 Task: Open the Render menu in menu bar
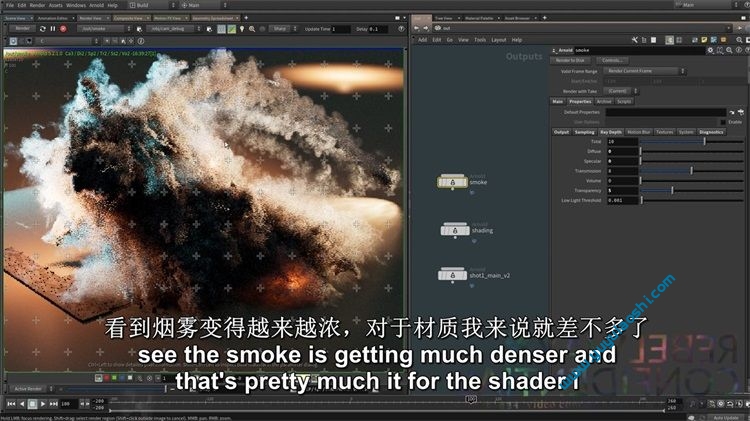click(37, 5)
